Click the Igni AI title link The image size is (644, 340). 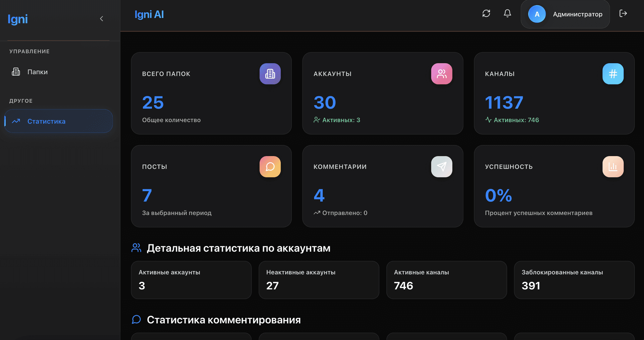pyautogui.click(x=149, y=14)
